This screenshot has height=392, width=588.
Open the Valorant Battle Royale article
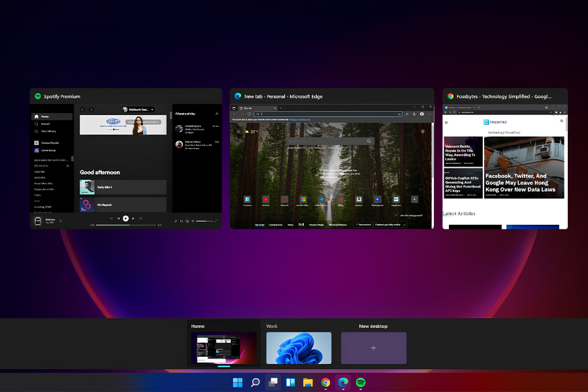pyautogui.click(x=463, y=152)
